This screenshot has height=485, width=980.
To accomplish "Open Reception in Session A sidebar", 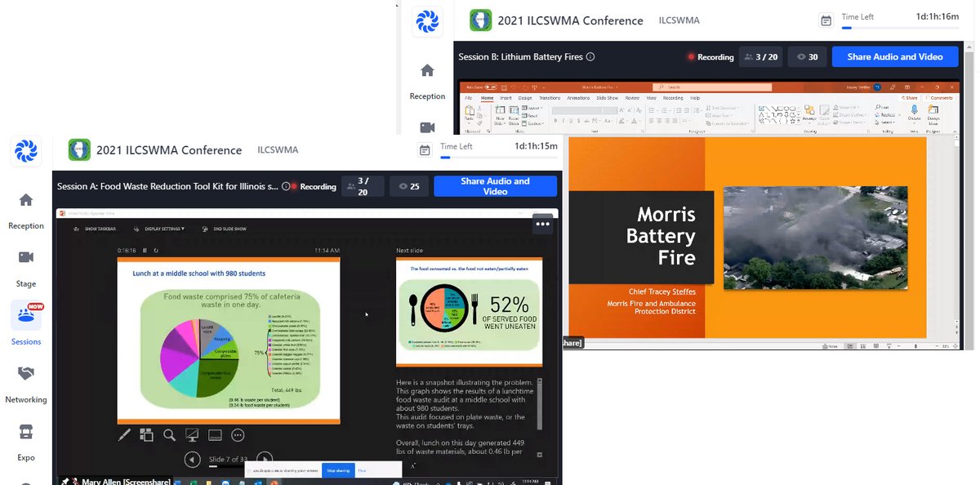I will [26, 209].
